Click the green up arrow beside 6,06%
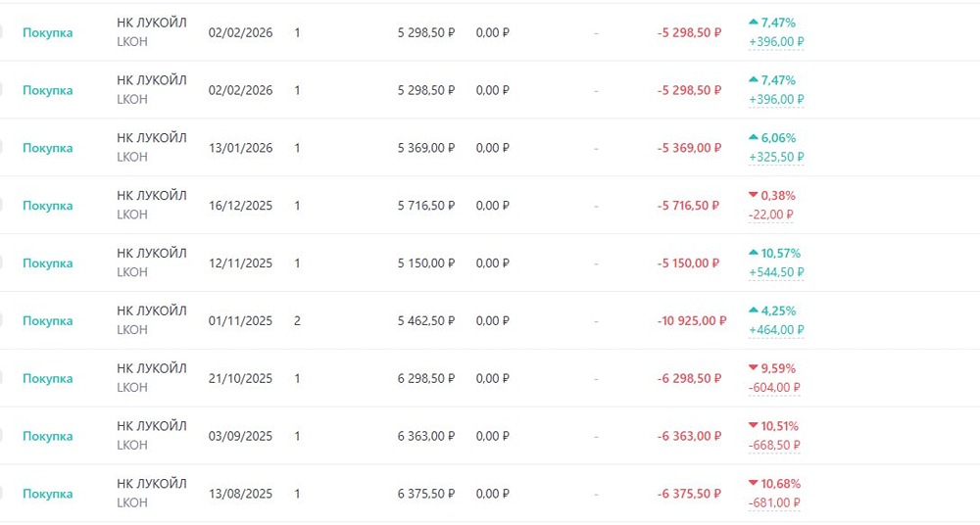This screenshot has height=525, width=980. [x=753, y=138]
